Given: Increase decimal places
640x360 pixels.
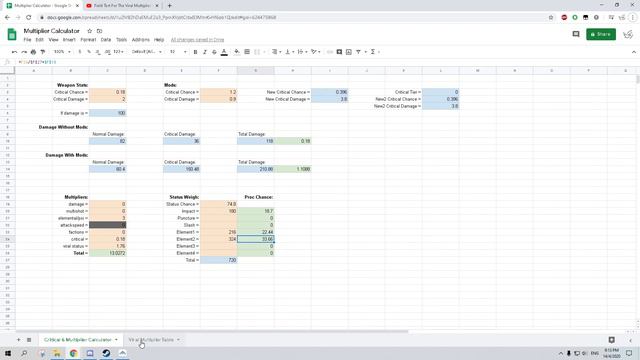Looking at the screenshot, I should point(108,52).
